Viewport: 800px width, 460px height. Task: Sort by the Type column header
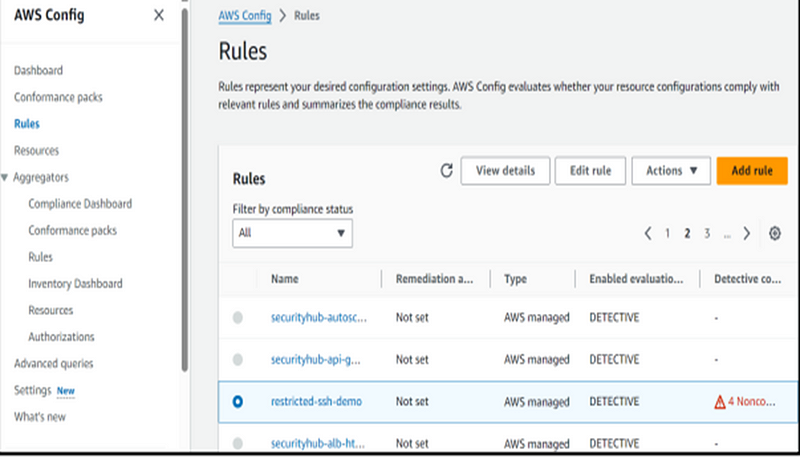[x=515, y=279]
